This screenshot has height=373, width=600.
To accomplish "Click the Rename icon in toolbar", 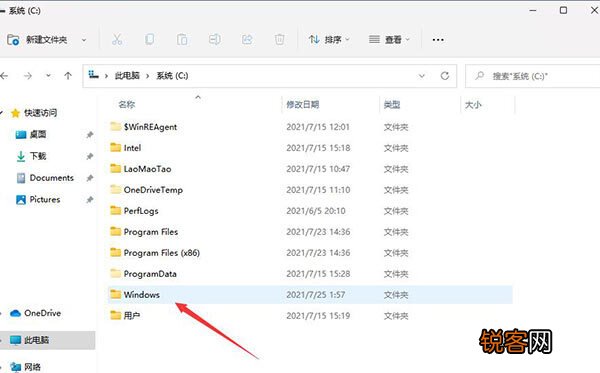I will point(214,39).
